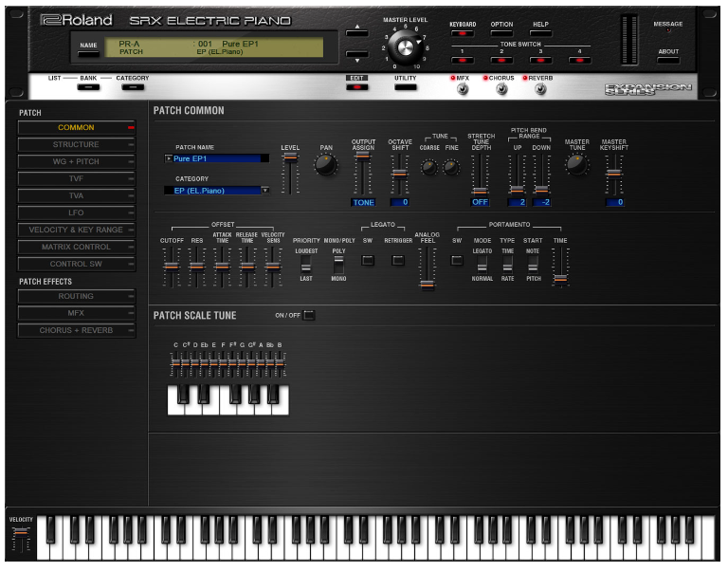Adjust the Pan knob
Viewport: 728px width, 572px height.
tap(326, 165)
